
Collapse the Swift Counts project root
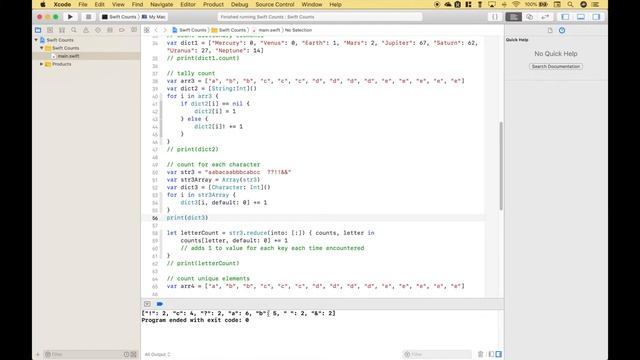click(36, 40)
